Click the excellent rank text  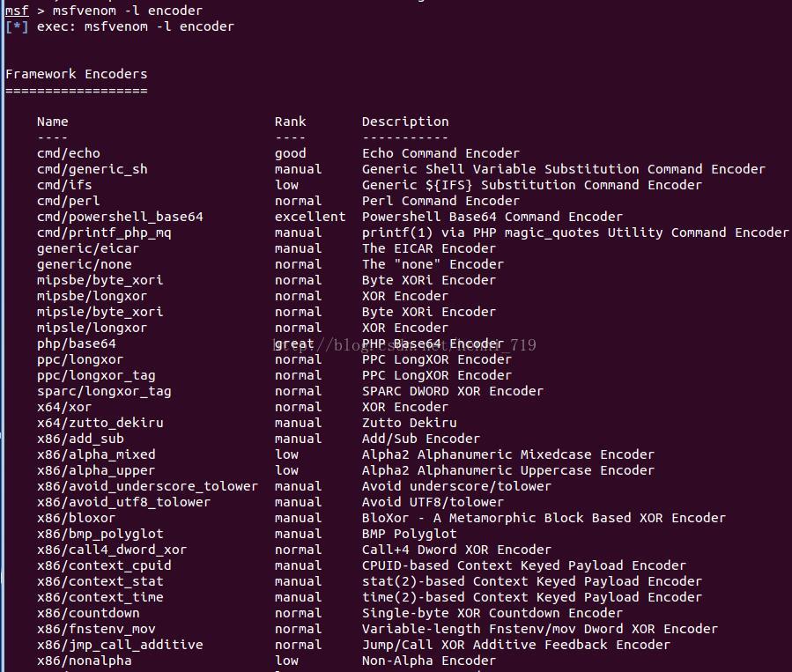[x=310, y=217]
